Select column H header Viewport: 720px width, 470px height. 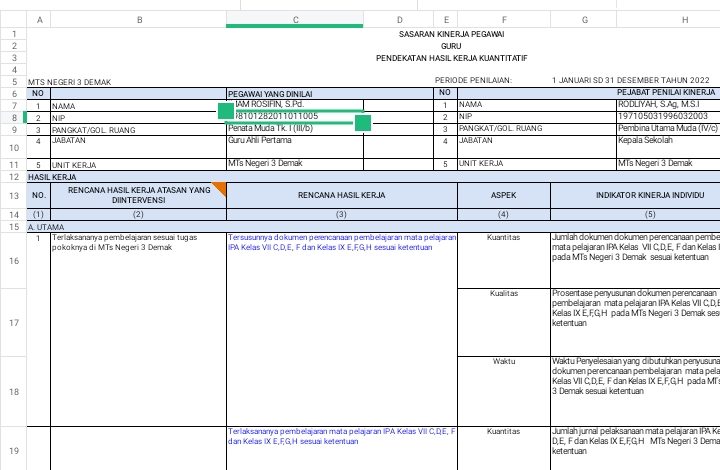pyautogui.click(x=685, y=20)
